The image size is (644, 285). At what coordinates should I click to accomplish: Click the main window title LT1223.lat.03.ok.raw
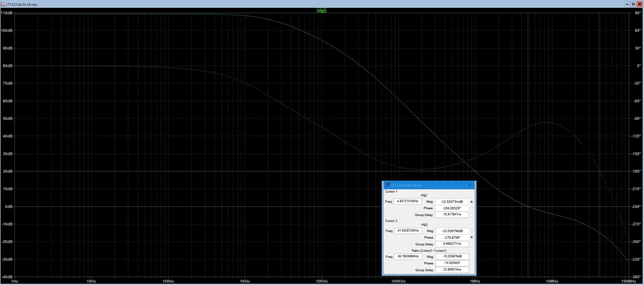point(21,5)
